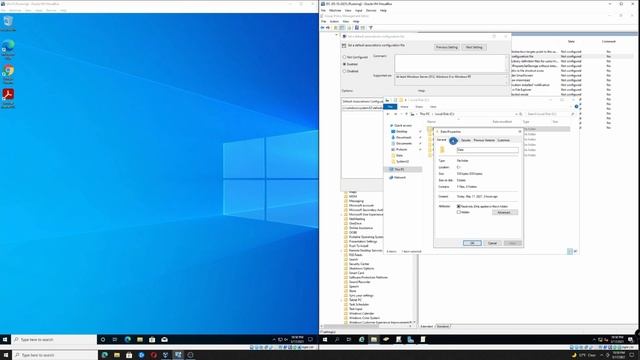Open Customize tab in Data Properties

click(503, 140)
